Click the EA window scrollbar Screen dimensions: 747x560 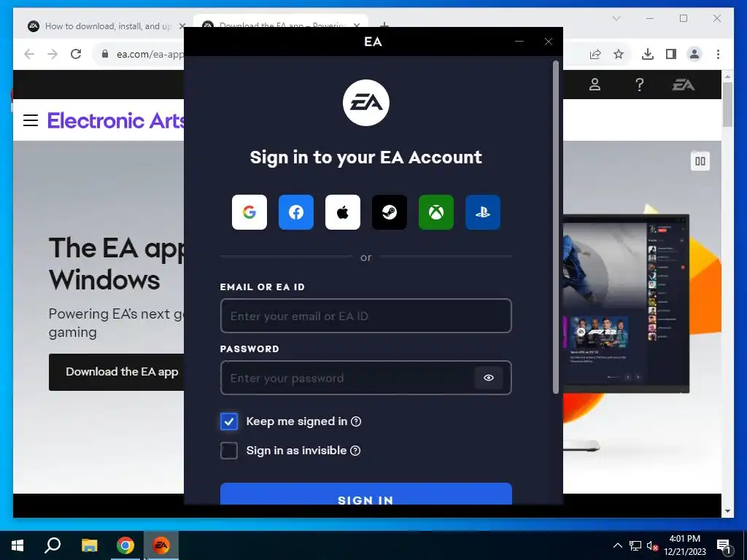click(555, 227)
